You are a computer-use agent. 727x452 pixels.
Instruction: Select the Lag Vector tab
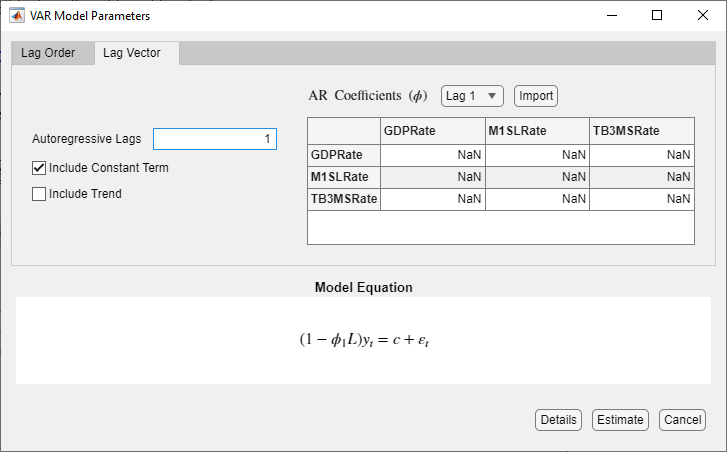click(138, 53)
